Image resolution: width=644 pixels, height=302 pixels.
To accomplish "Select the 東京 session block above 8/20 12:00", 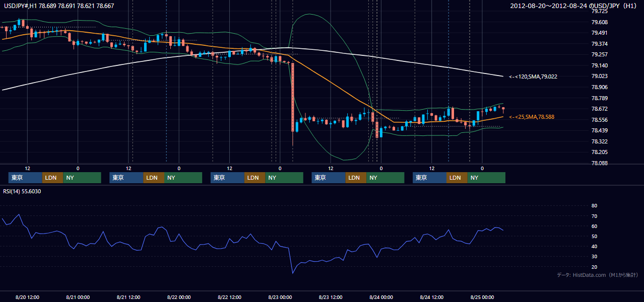I will (x=25, y=178).
